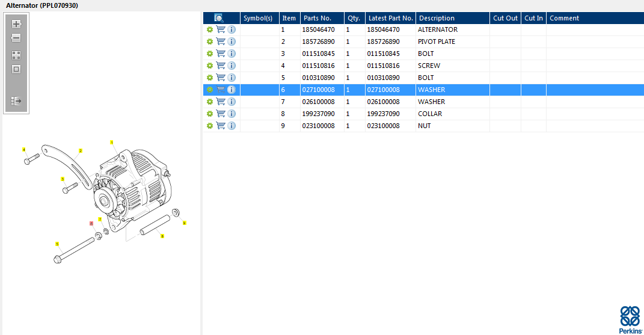The width and height of the screenshot is (644, 335).
Task: Show info for ALTERNATOR part
Action: (x=232, y=29)
